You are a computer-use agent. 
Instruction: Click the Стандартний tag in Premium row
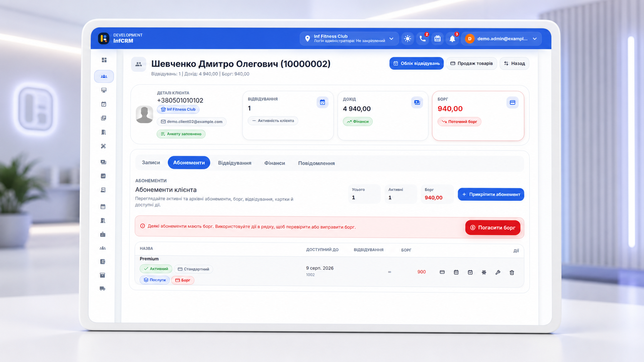tap(193, 269)
